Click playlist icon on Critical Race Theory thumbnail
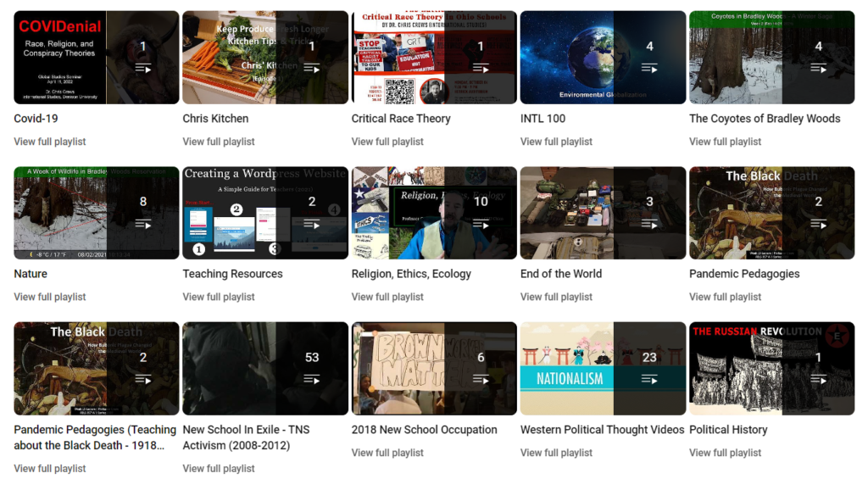 481,69
